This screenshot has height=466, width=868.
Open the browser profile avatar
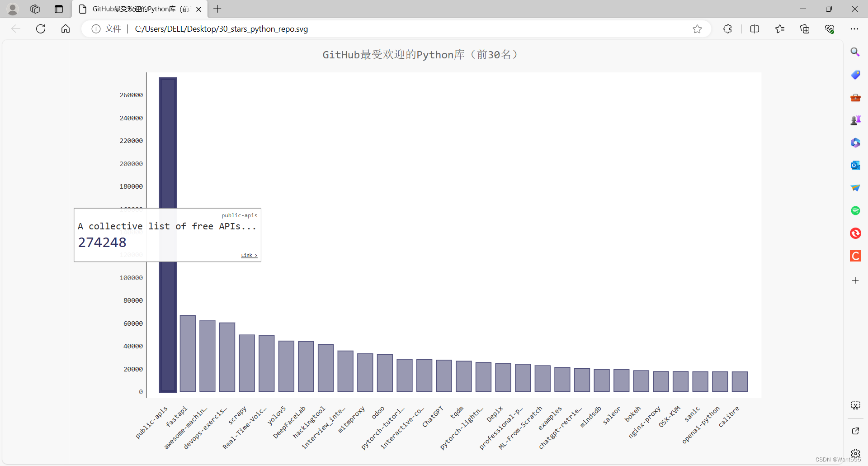[x=13, y=9]
